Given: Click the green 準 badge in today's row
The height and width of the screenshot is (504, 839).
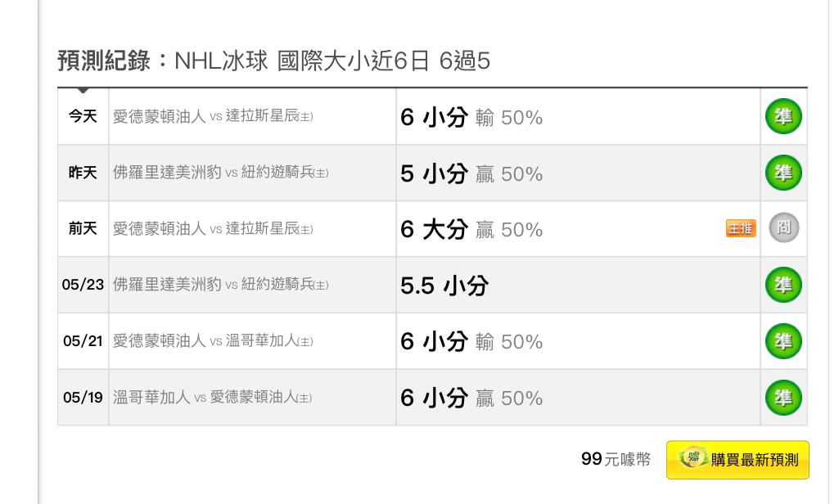Looking at the screenshot, I should 783,116.
